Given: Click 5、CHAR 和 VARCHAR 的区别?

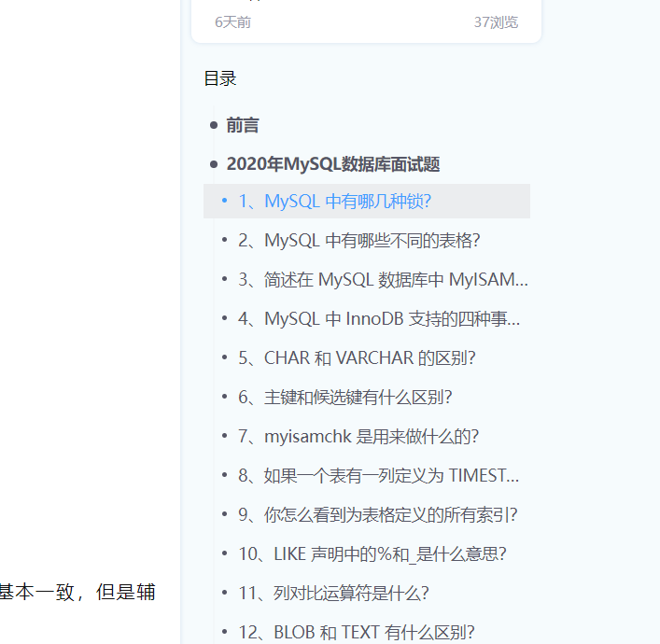Looking at the screenshot, I should click(357, 358).
